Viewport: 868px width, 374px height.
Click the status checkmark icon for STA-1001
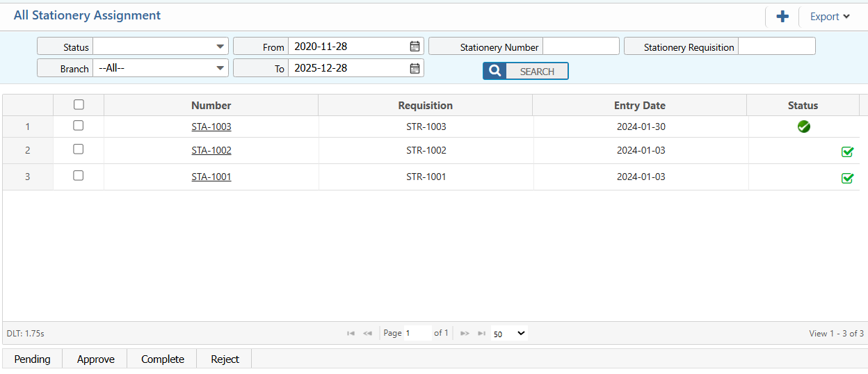coord(847,178)
